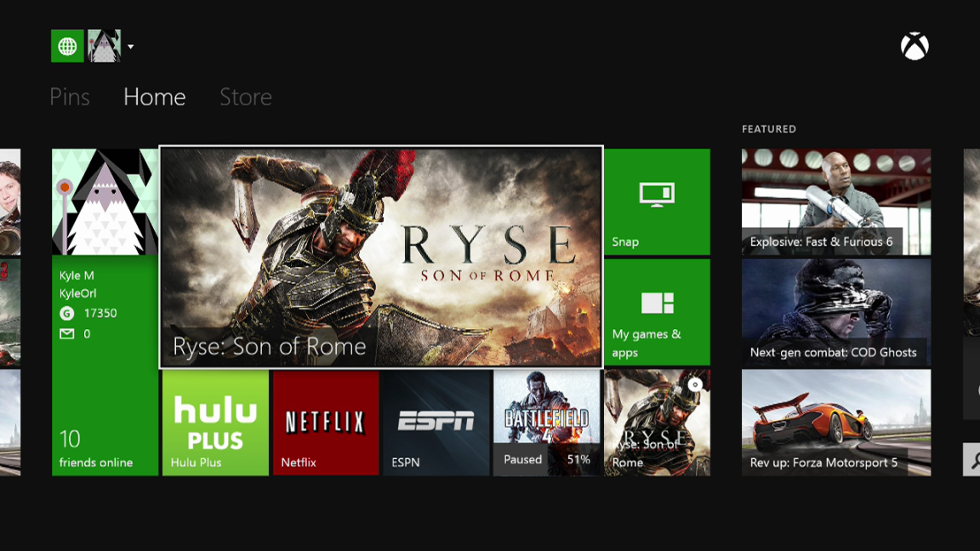Open messages via the envelope icon
This screenshot has width=980, height=551.
tap(66, 333)
